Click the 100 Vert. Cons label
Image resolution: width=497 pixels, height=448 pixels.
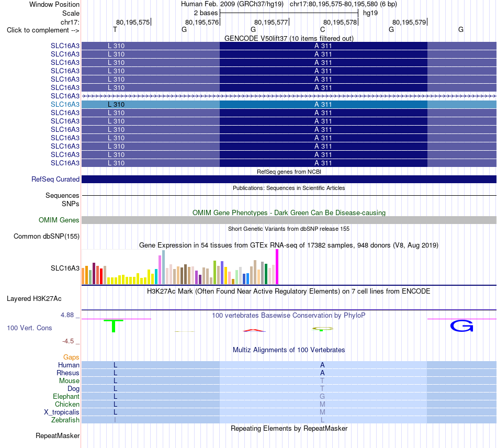29,328
